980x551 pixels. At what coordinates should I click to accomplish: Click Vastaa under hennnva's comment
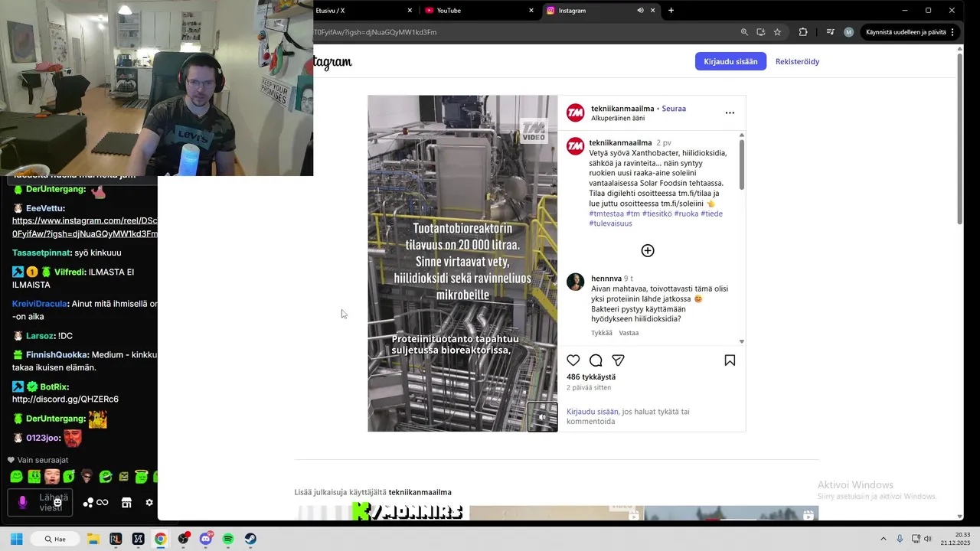(x=629, y=333)
